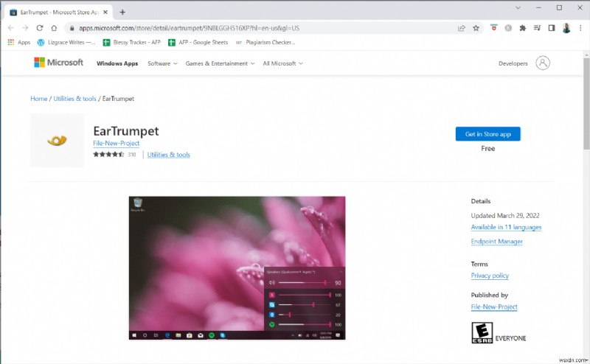
Task: Open the Chrome profile avatar
Action: [x=566, y=28]
